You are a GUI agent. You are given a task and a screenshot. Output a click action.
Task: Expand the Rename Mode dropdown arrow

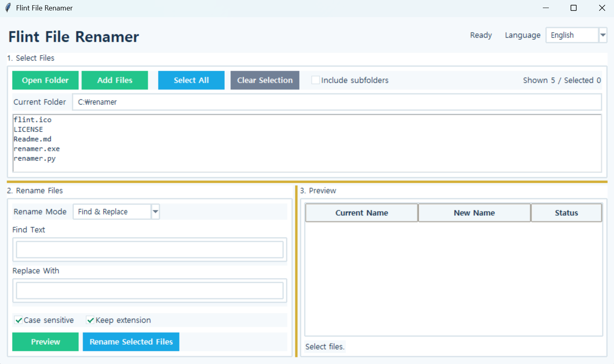[155, 212]
